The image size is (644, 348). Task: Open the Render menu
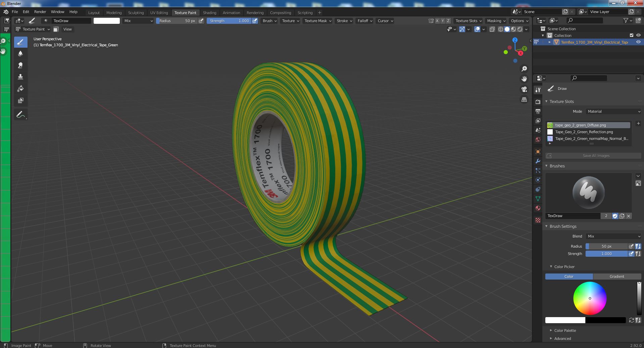click(40, 12)
